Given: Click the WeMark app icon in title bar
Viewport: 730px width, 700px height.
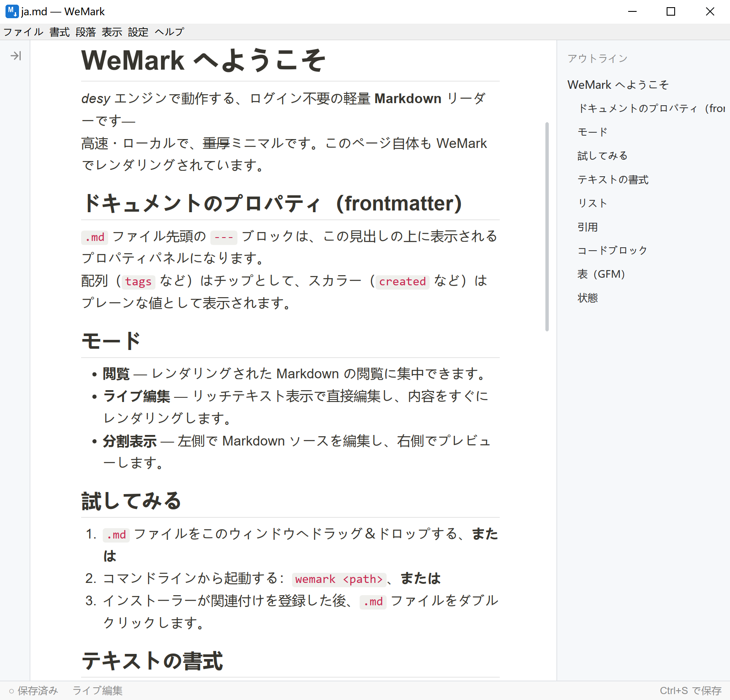Looking at the screenshot, I should click(12, 11).
